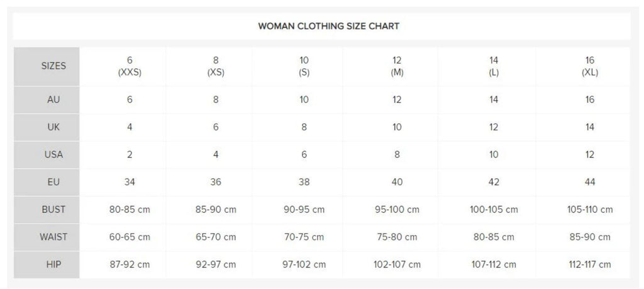Click the 97-102 cm hip cell

coord(304,264)
